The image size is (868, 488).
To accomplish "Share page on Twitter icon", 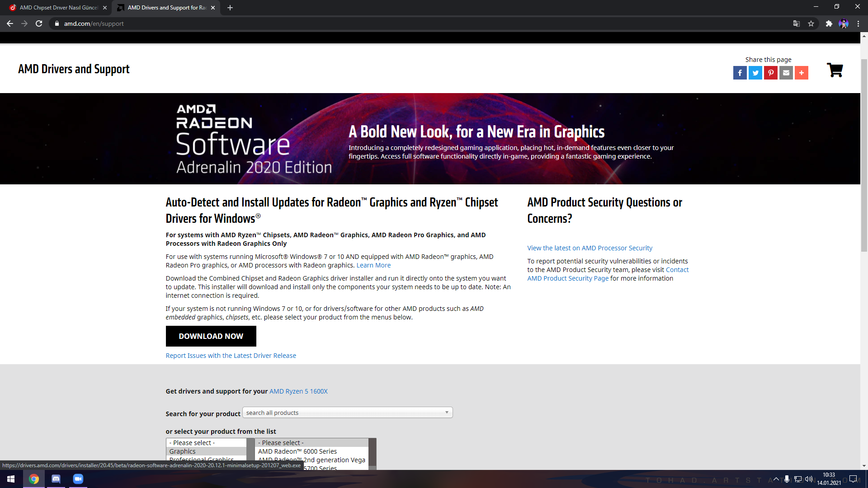I will click(x=755, y=73).
